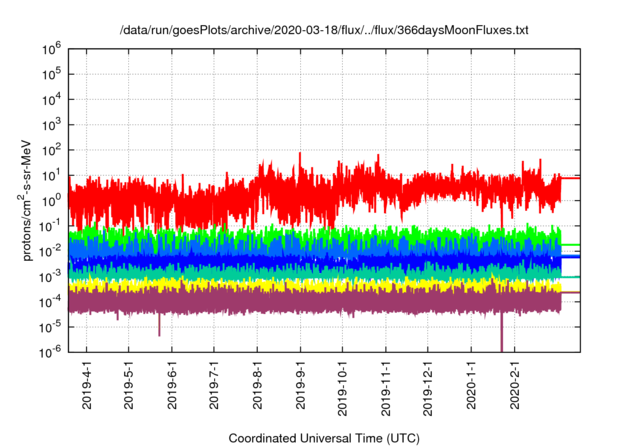Click the maroon downward spike near 2020-1-22

502,331
